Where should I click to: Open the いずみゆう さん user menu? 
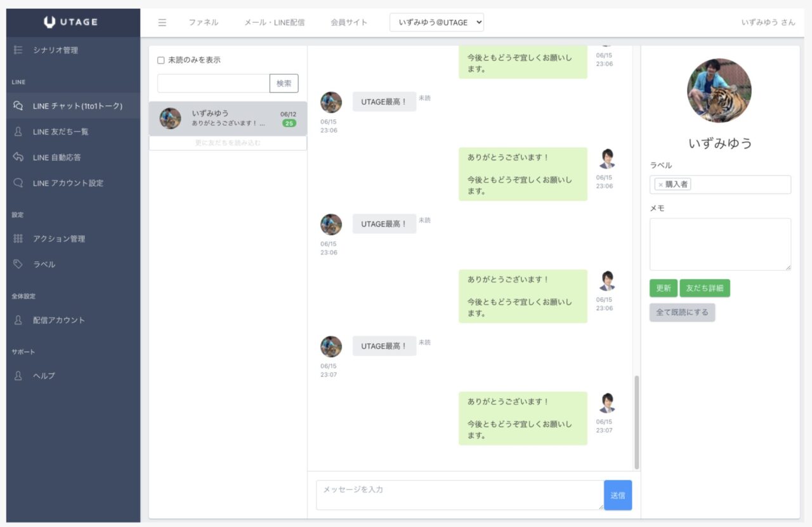(768, 22)
